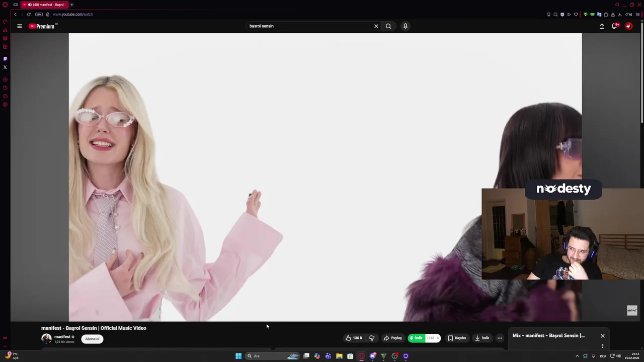Open the Windows Start menu
The width and height of the screenshot is (644, 362).
click(x=238, y=356)
